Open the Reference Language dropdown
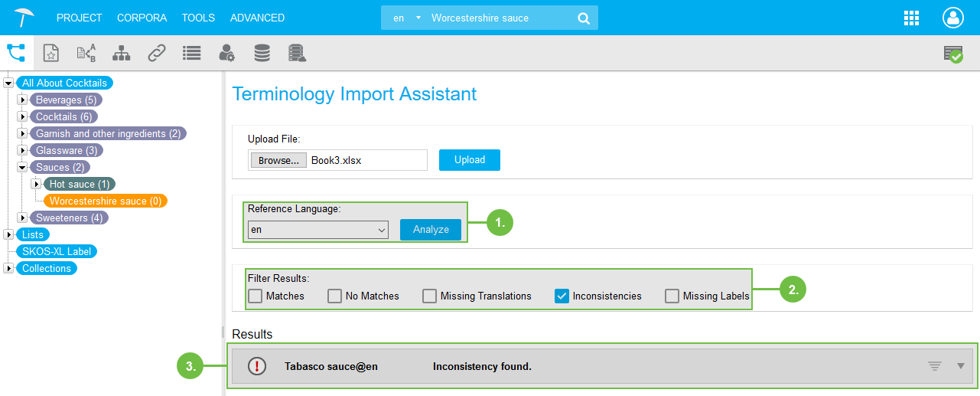980x396 pixels. pyautogui.click(x=318, y=230)
